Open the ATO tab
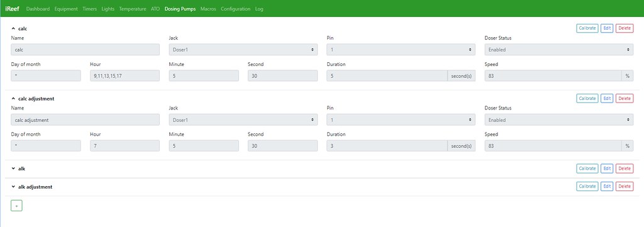Viewport: 644px width, 227px height. point(155,9)
